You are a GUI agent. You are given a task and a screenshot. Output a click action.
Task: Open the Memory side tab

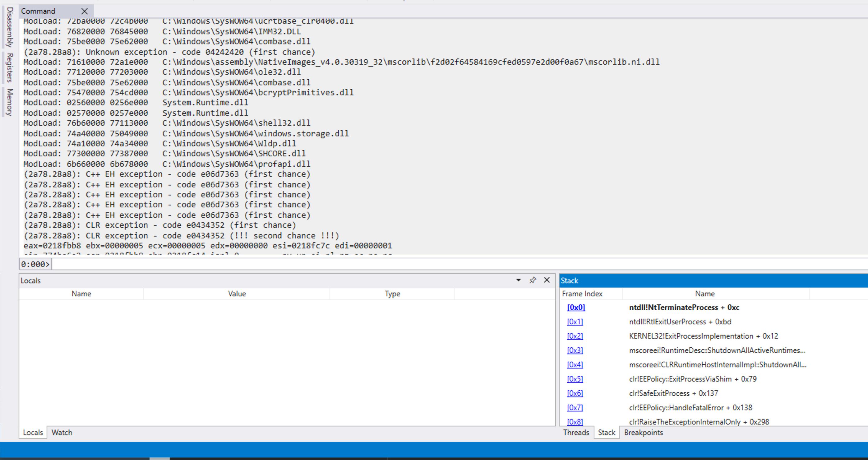(10, 102)
